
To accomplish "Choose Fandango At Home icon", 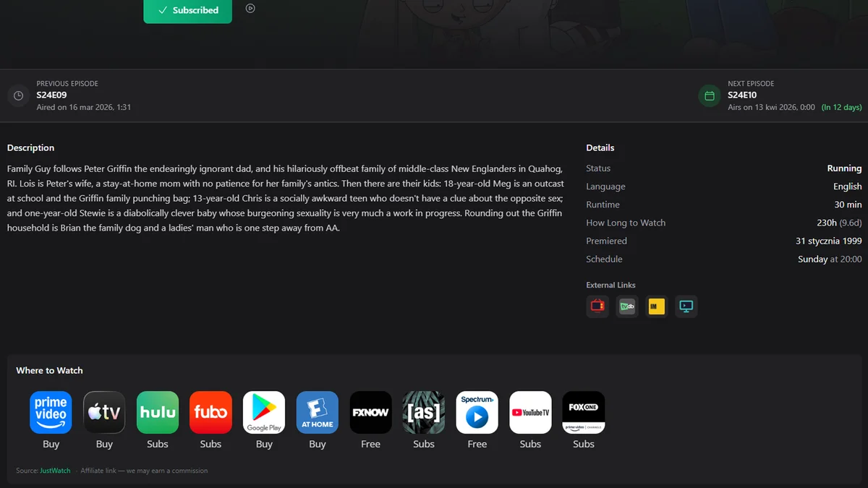I will [x=318, y=412].
